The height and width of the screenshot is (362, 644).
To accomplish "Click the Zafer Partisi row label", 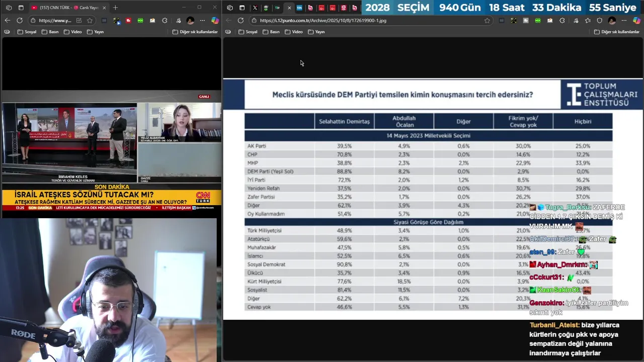I will tap(261, 197).
